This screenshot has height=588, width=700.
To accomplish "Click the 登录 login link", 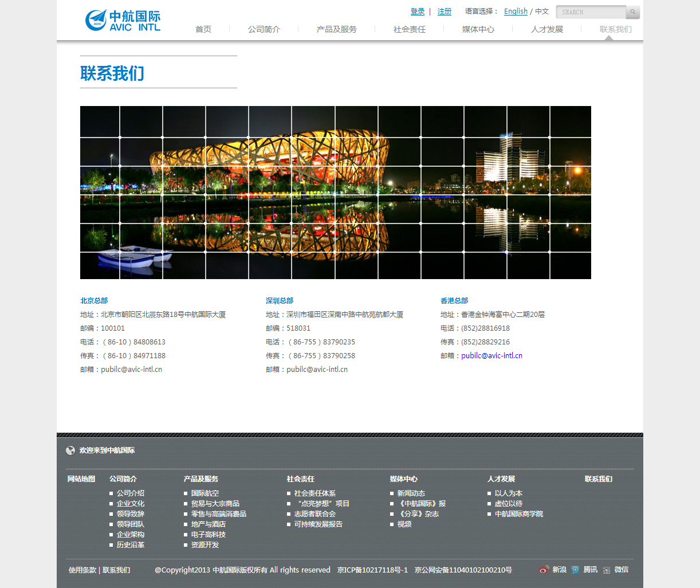I will pyautogui.click(x=418, y=11).
